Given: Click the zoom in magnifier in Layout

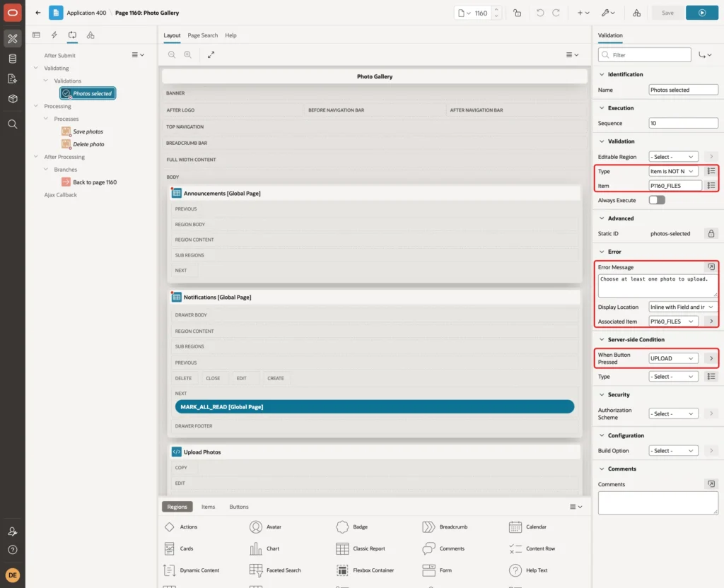Looking at the screenshot, I should 188,54.
